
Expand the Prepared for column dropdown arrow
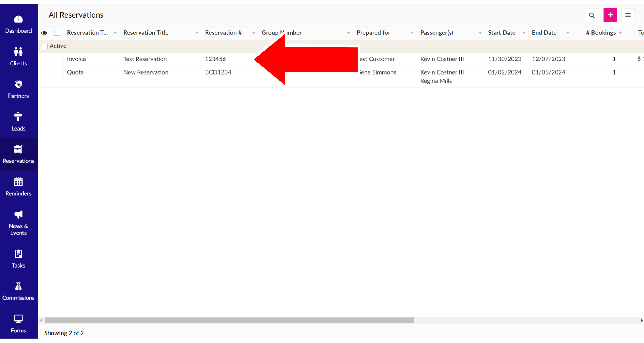point(412,33)
